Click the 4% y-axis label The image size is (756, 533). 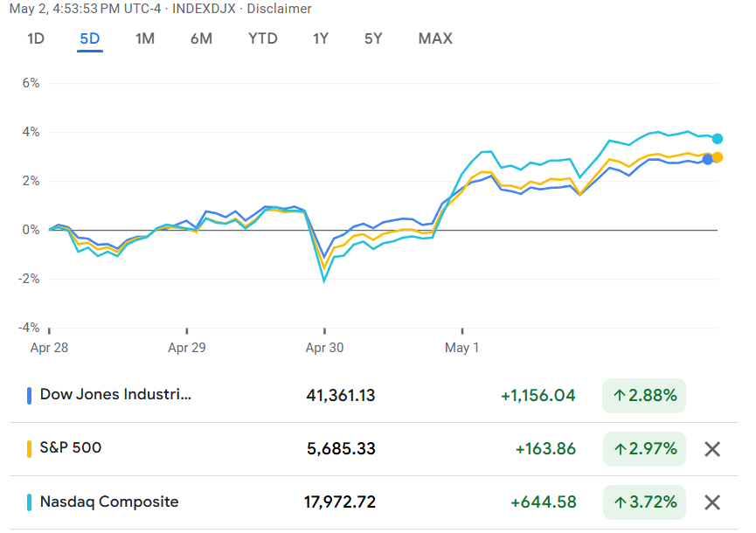[x=31, y=132]
